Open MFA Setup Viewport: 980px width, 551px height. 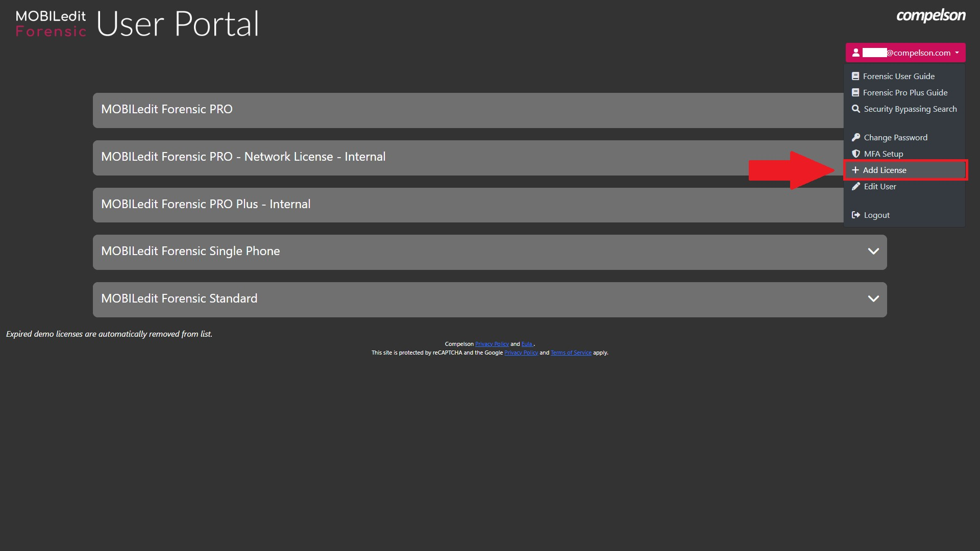point(904,154)
